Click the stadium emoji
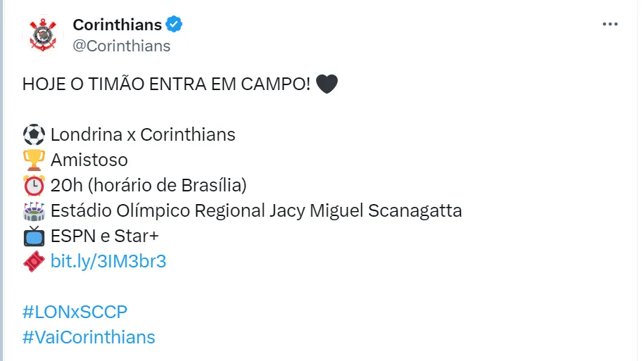This screenshot has width=644, height=361. [x=34, y=211]
